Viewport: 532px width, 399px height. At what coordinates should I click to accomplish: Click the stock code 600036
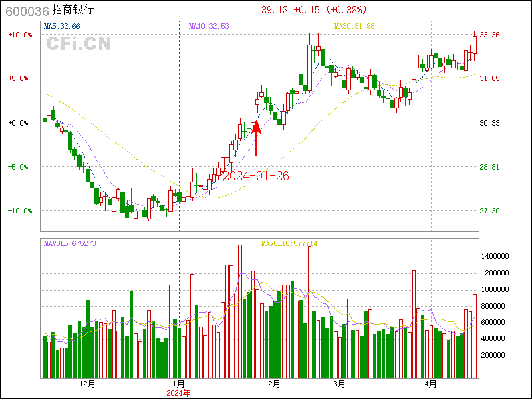pyautogui.click(x=25, y=10)
